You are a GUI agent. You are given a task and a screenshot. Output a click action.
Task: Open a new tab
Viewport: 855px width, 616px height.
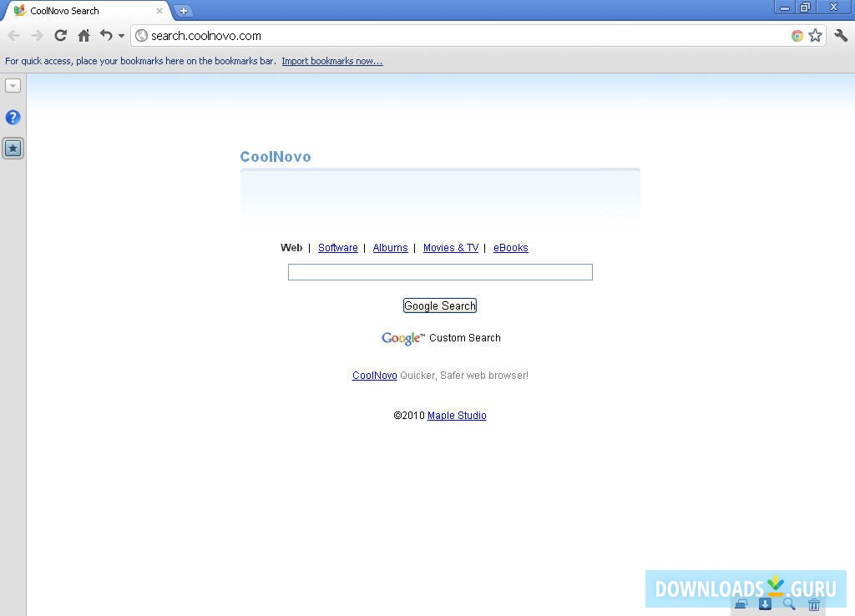pos(184,11)
